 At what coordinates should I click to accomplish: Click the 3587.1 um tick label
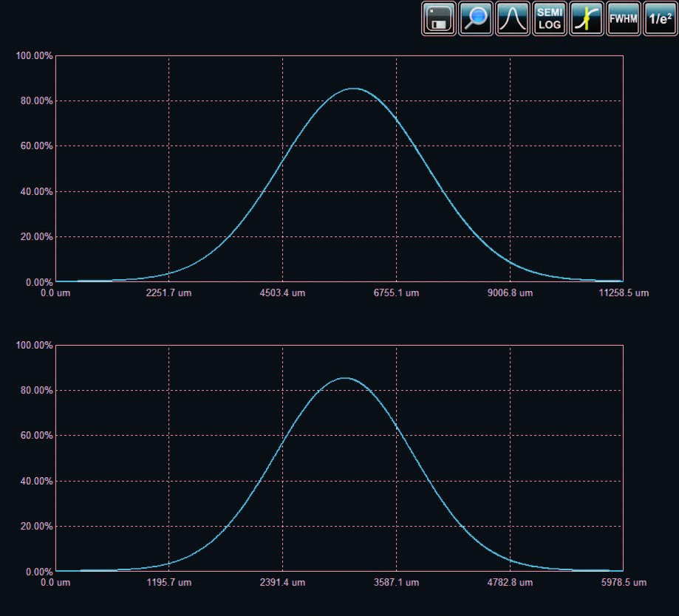pos(396,583)
